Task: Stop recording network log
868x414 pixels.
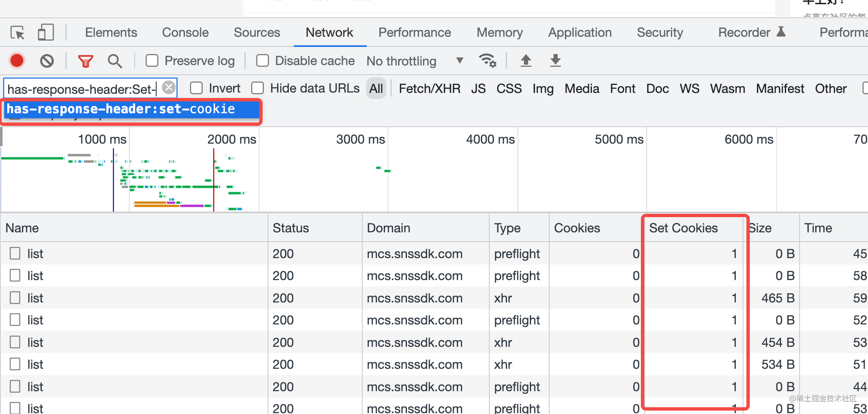Action: pyautogui.click(x=17, y=61)
